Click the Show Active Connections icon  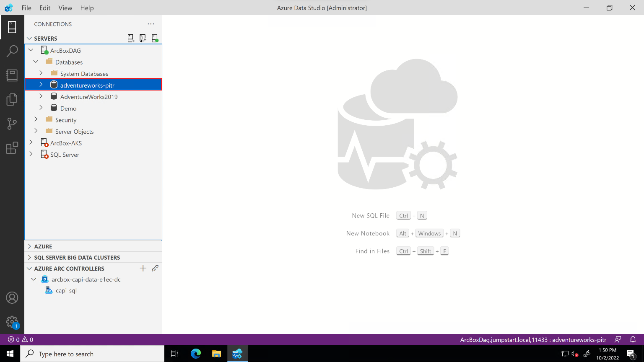[155, 38]
